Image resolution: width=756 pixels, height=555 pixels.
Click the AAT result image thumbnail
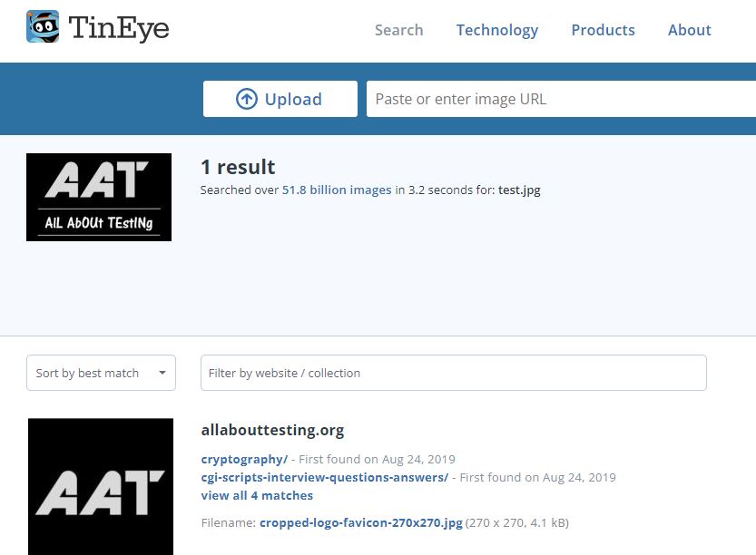(100, 486)
